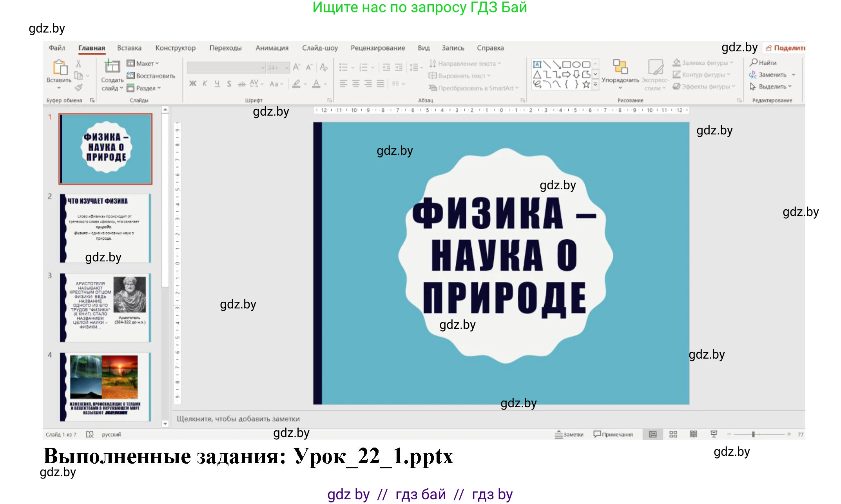The height and width of the screenshot is (504, 841).
Task: Select center text alignment
Action: 356,83
